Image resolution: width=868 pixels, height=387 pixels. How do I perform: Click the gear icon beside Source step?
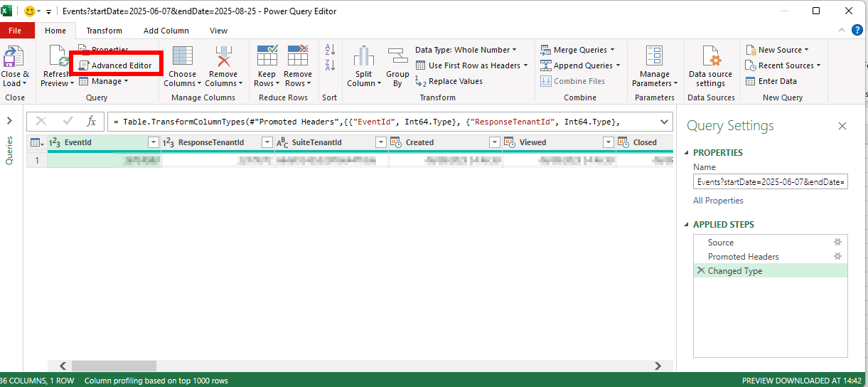tap(837, 242)
